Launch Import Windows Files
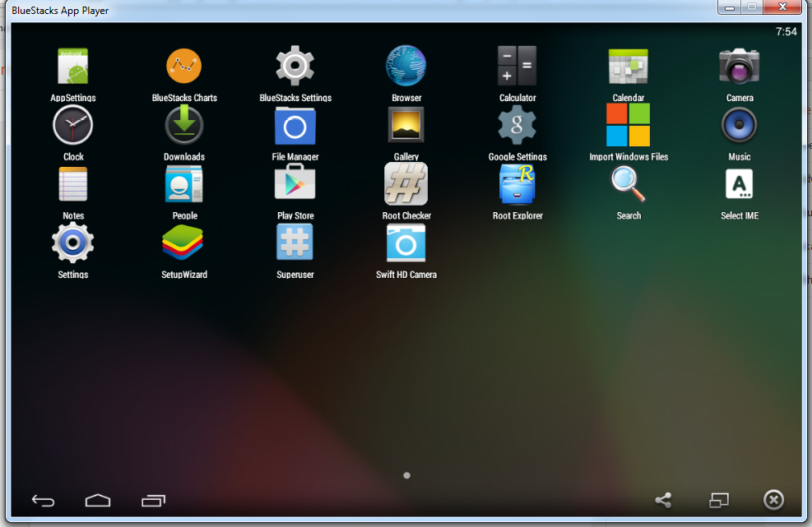The height and width of the screenshot is (527, 812). point(629,125)
